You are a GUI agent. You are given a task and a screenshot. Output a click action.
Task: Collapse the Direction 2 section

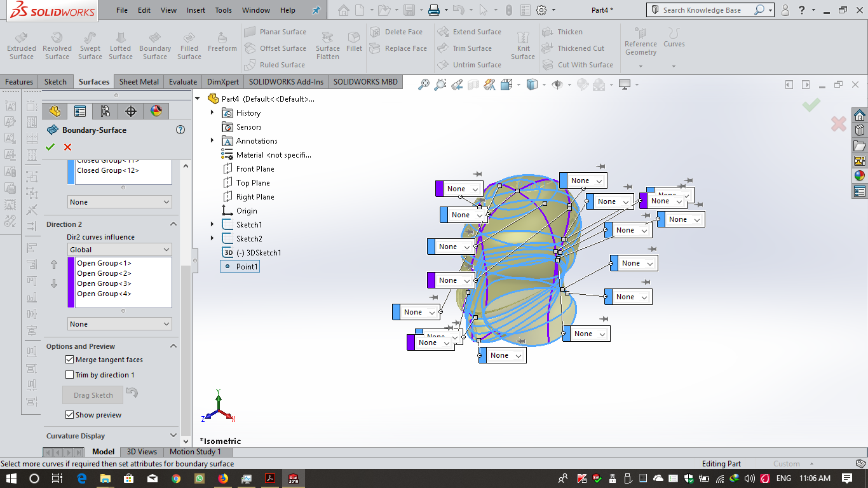click(173, 224)
